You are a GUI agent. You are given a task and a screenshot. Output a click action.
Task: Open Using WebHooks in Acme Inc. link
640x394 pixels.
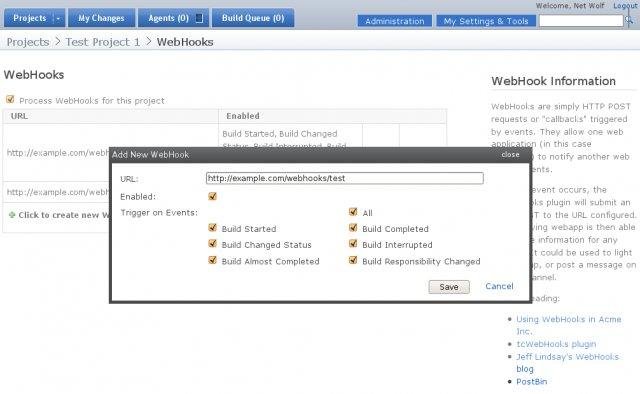[x=569, y=325]
